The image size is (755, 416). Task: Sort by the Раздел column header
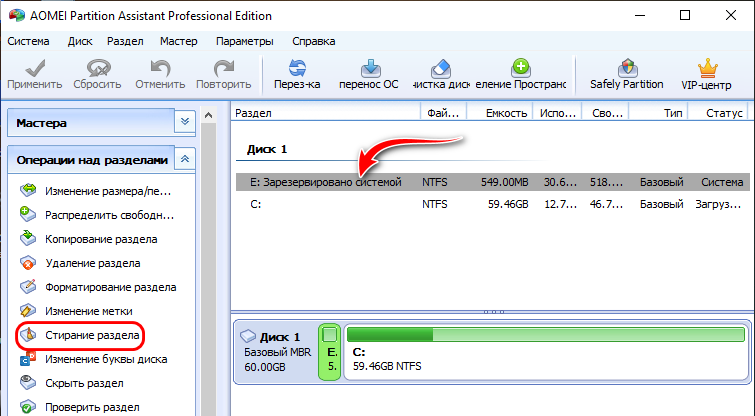point(326,113)
